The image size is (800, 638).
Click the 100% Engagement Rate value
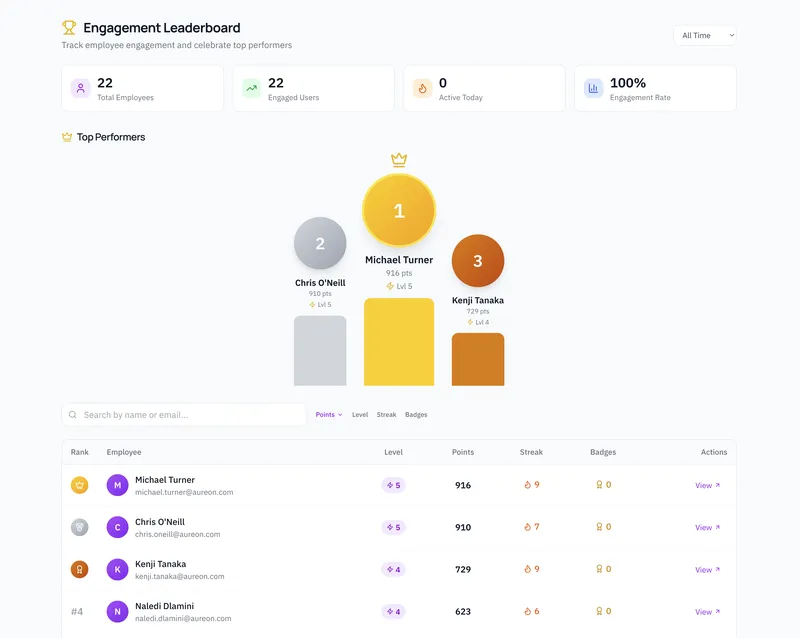coord(628,83)
